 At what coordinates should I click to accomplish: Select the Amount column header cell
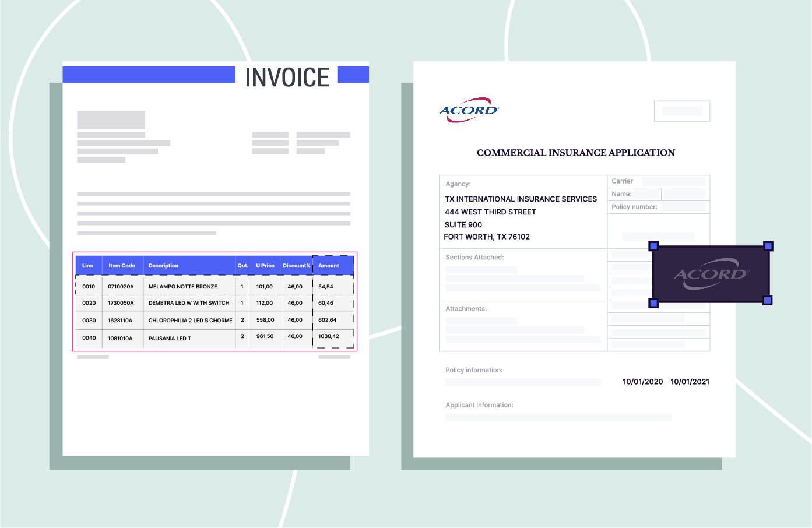click(x=328, y=265)
